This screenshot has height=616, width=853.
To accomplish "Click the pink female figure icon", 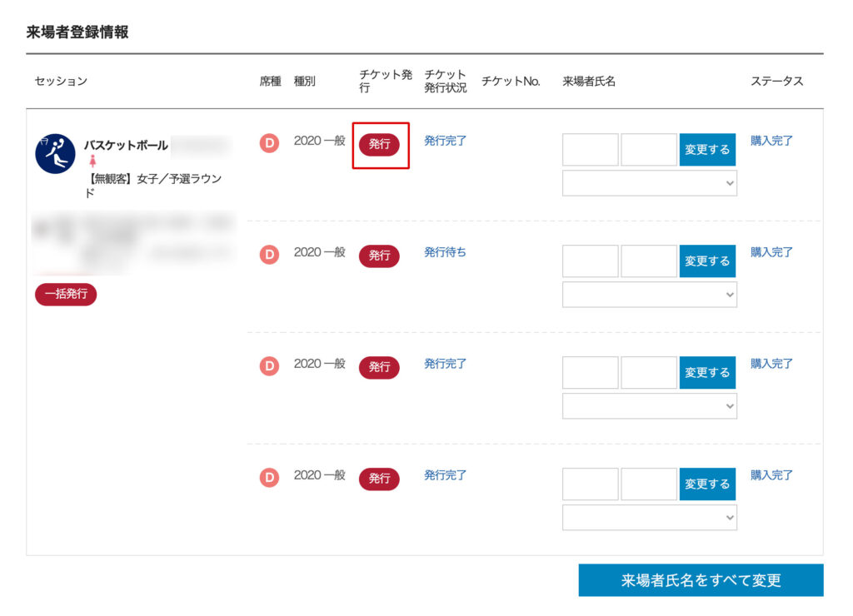I will tap(92, 161).
